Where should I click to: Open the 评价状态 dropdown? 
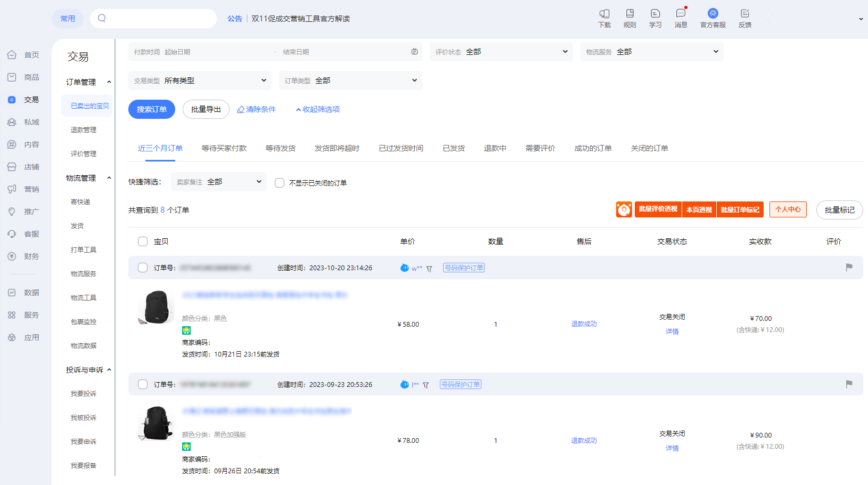coord(501,52)
